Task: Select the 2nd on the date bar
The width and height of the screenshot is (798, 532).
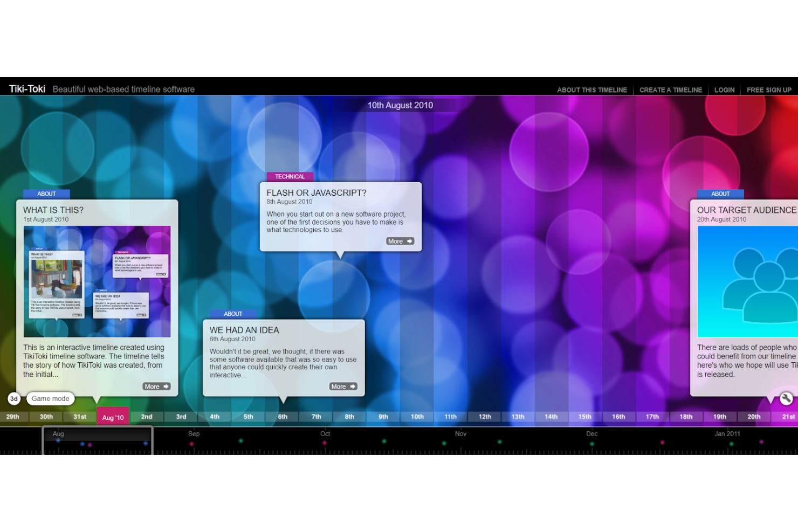Action: pyautogui.click(x=147, y=417)
